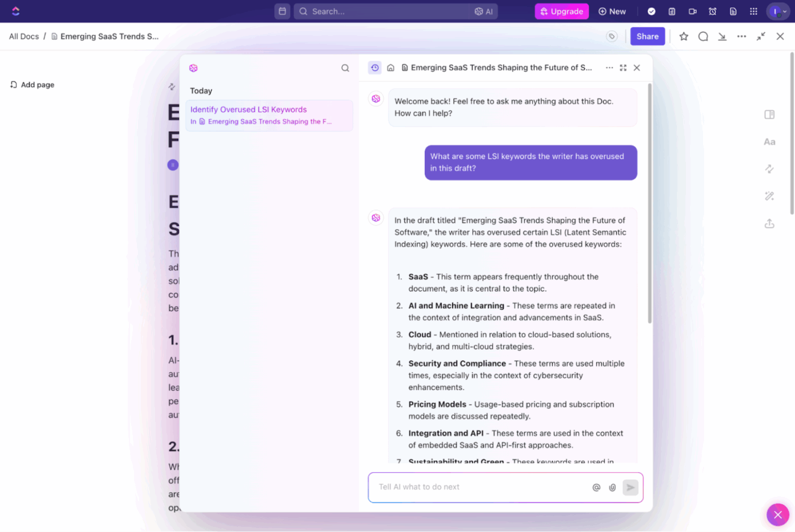Attach a file using the paperclip icon
The height and width of the screenshot is (532, 795).
[x=612, y=487]
